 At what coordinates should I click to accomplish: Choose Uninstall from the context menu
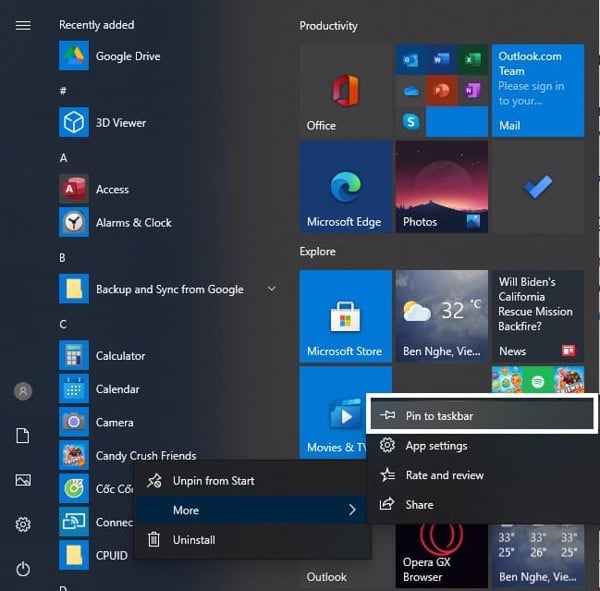[x=251, y=540]
